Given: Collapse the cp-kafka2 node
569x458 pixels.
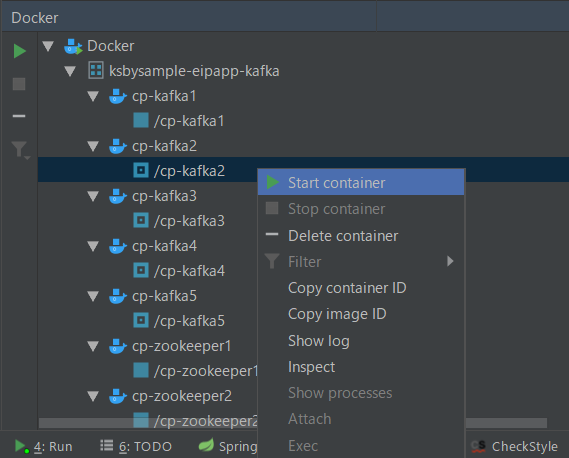Looking at the screenshot, I should 93,146.
